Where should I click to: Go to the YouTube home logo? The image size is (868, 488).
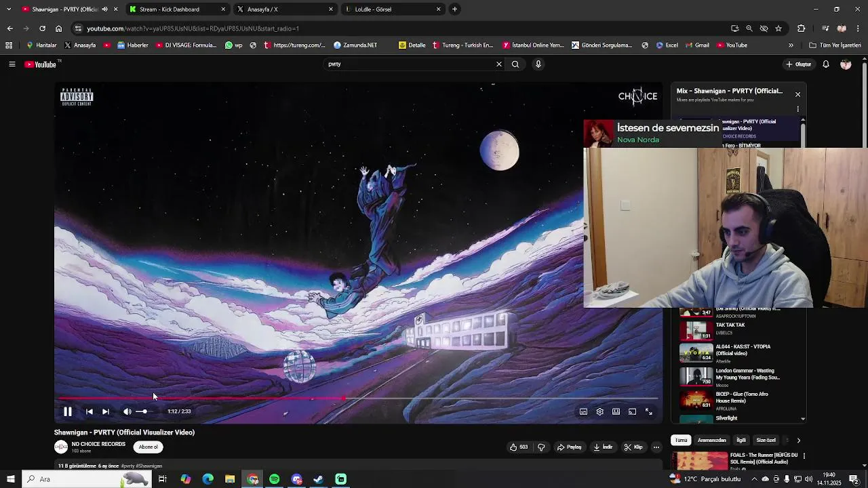41,64
